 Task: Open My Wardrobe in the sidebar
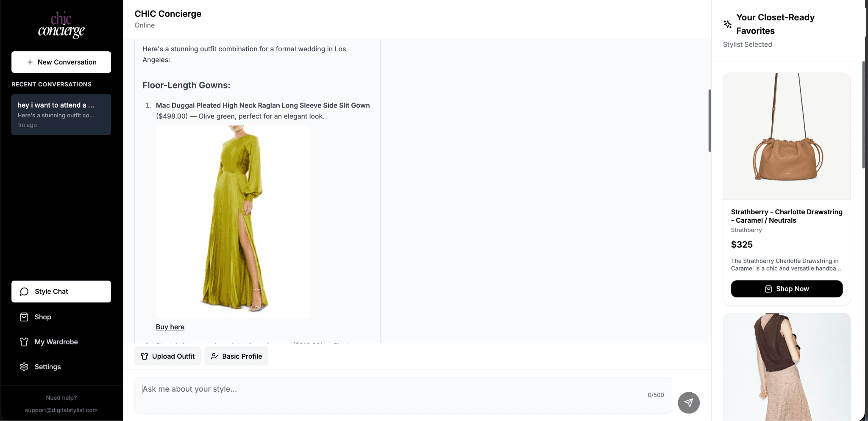point(61,342)
